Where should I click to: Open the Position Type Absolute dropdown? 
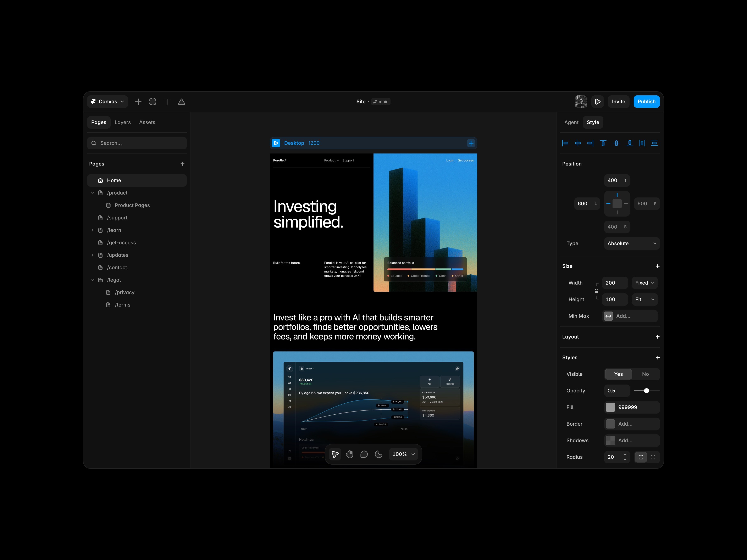click(x=631, y=243)
